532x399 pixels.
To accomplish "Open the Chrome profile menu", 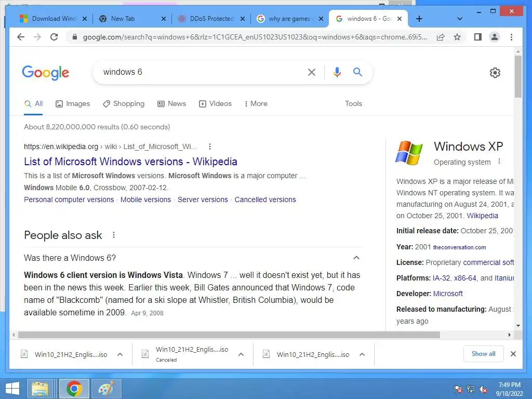I will point(495,37).
